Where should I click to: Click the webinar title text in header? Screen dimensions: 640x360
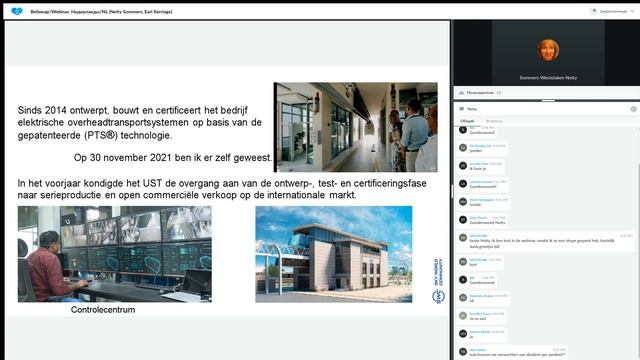101,12
